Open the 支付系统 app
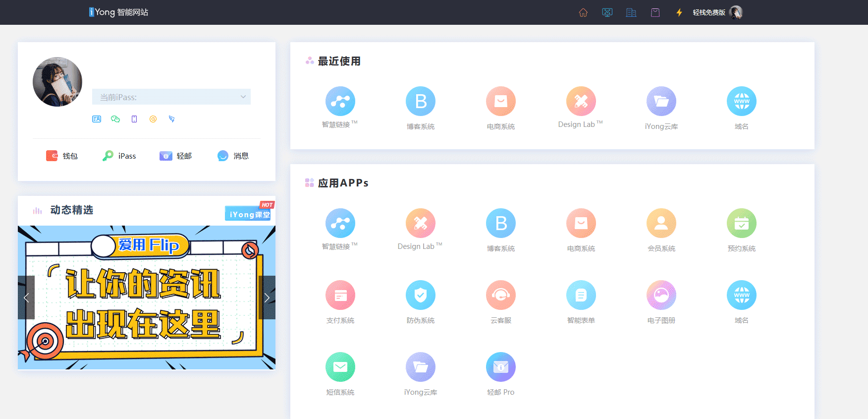This screenshot has width=868, height=419. pyautogui.click(x=340, y=296)
